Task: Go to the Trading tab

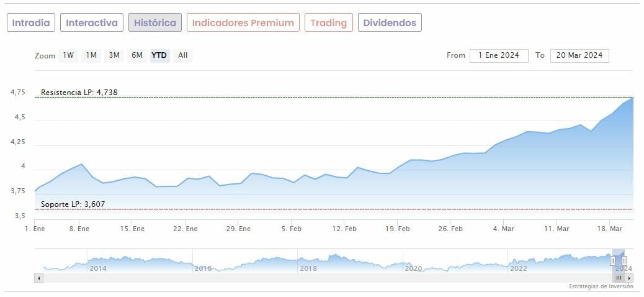Action: click(x=329, y=23)
